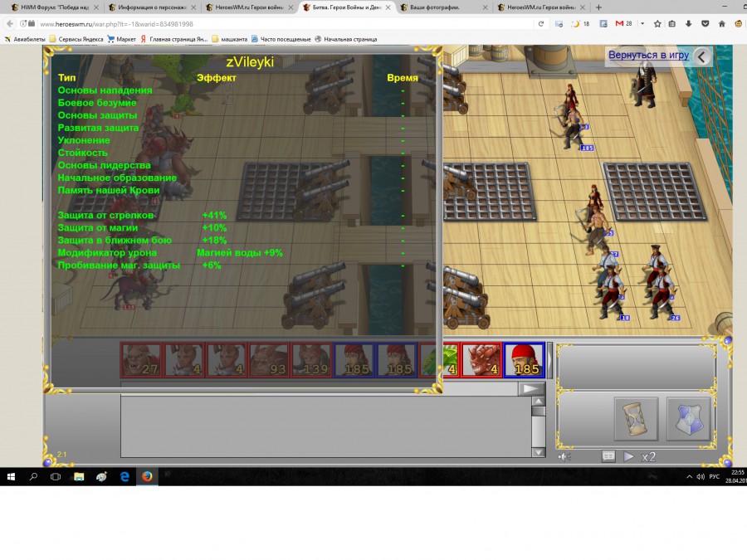The width and height of the screenshot is (747, 560).
Task: Select the queue portrait numbered 27
Action: pos(141,360)
